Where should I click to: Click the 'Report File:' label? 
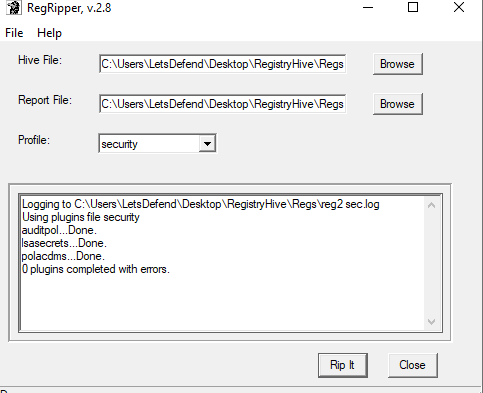tap(45, 100)
